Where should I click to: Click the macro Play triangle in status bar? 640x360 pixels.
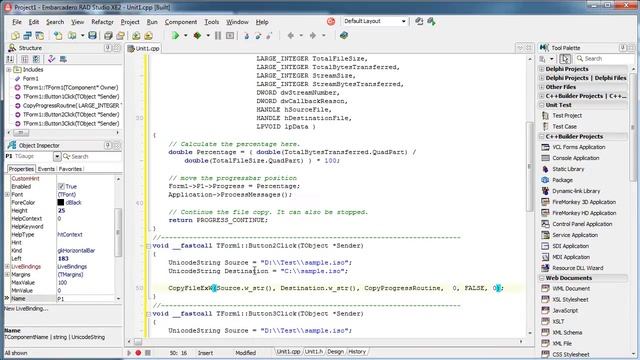click(129, 353)
